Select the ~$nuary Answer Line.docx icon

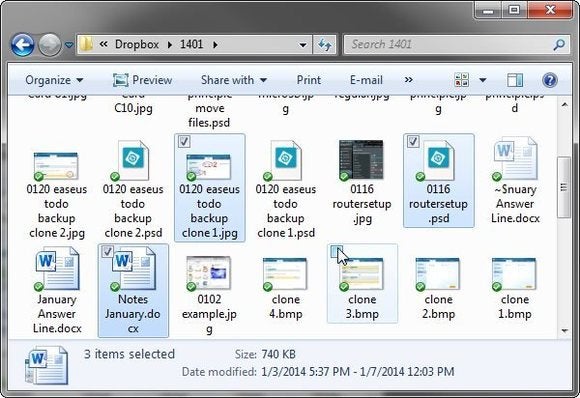pyautogui.click(x=515, y=159)
